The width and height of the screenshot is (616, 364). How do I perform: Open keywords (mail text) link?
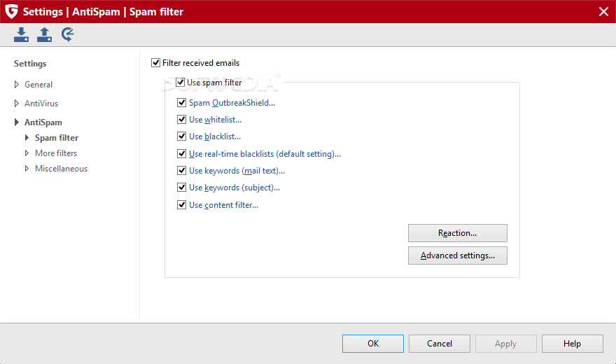(237, 171)
